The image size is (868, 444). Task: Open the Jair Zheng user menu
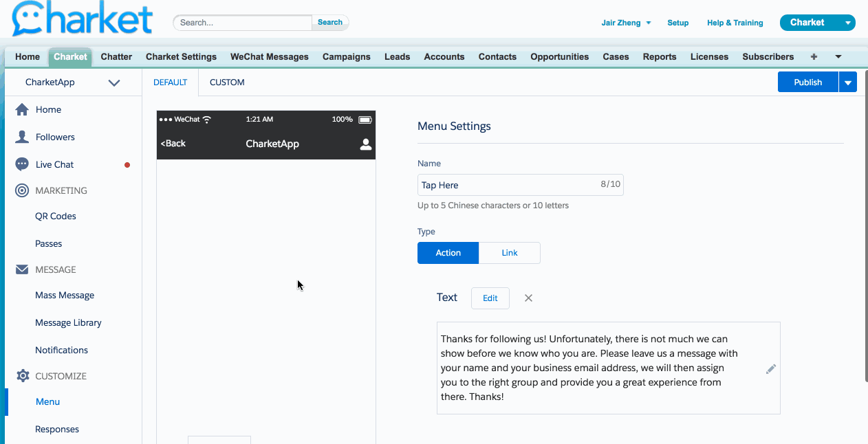[626, 23]
